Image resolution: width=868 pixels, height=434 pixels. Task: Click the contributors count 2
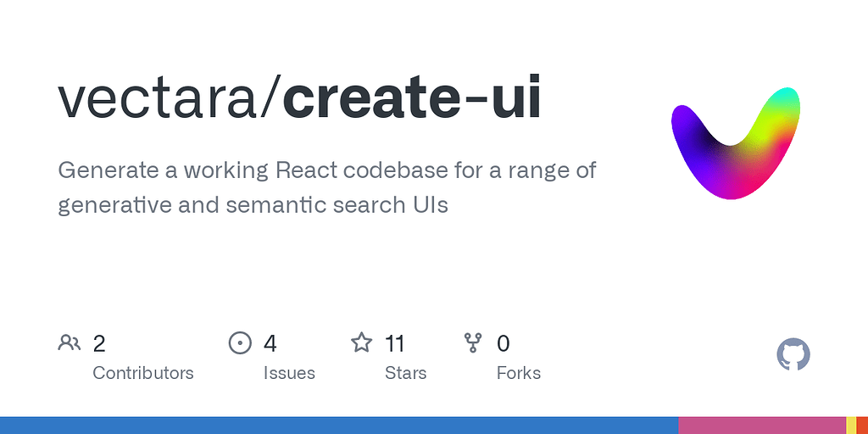point(99,343)
